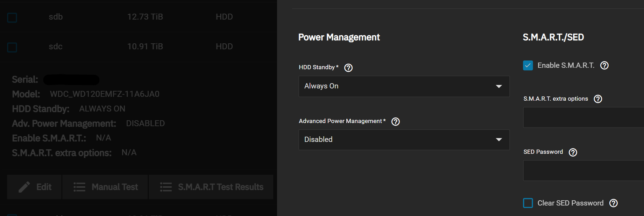Select the sdb disk checkbox
The image size is (644, 216).
(12, 17)
